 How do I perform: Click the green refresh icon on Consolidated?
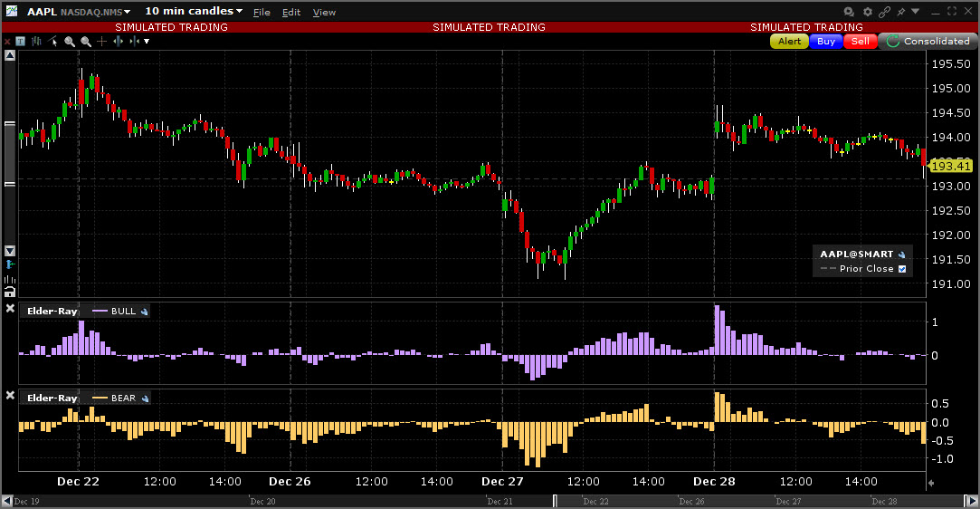coord(892,42)
